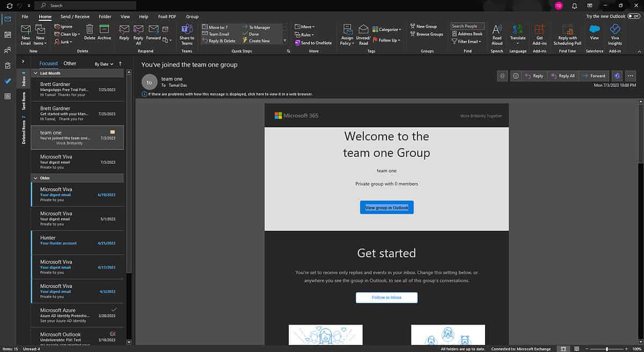The width and height of the screenshot is (644, 352).
Task: Click View group in Outlook button
Action: click(386, 207)
